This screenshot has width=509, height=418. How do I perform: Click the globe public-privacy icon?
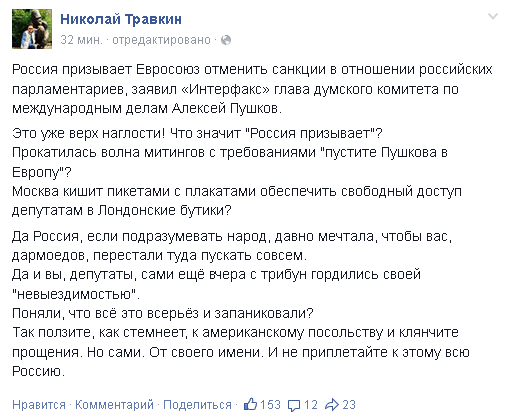(x=226, y=40)
